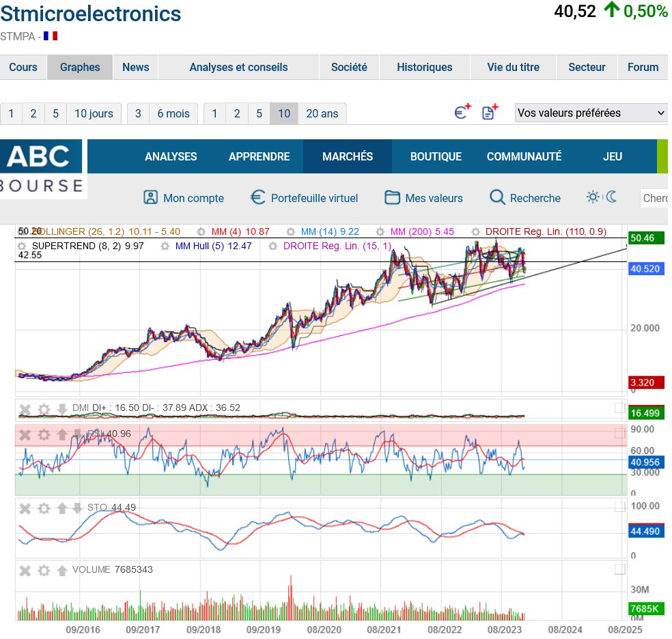Remove the RSI indicator panel

[25, 435]
